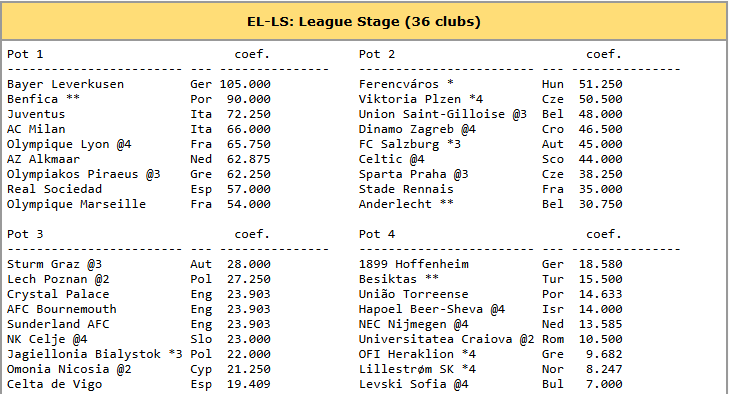
Task: Select Besiktas club name
Action: [x=388, y=279]
